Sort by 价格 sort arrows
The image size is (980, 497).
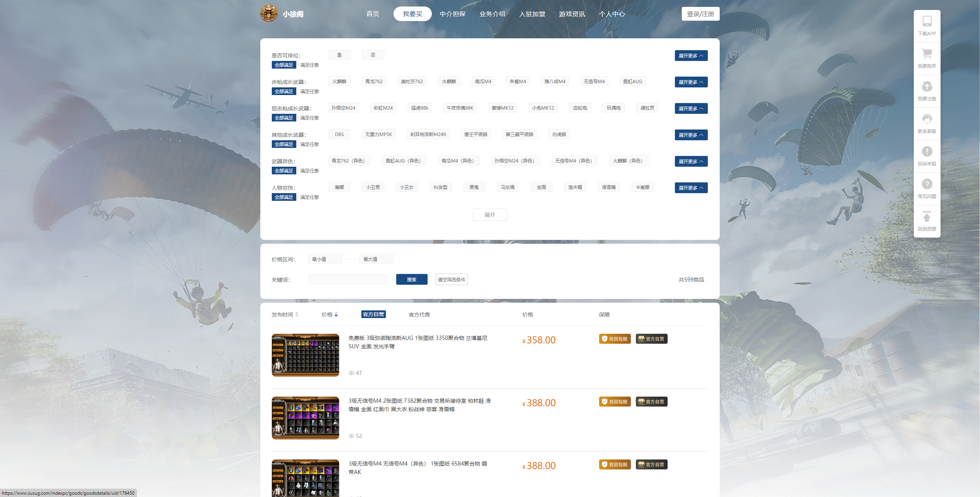click(x=336, y=315)
